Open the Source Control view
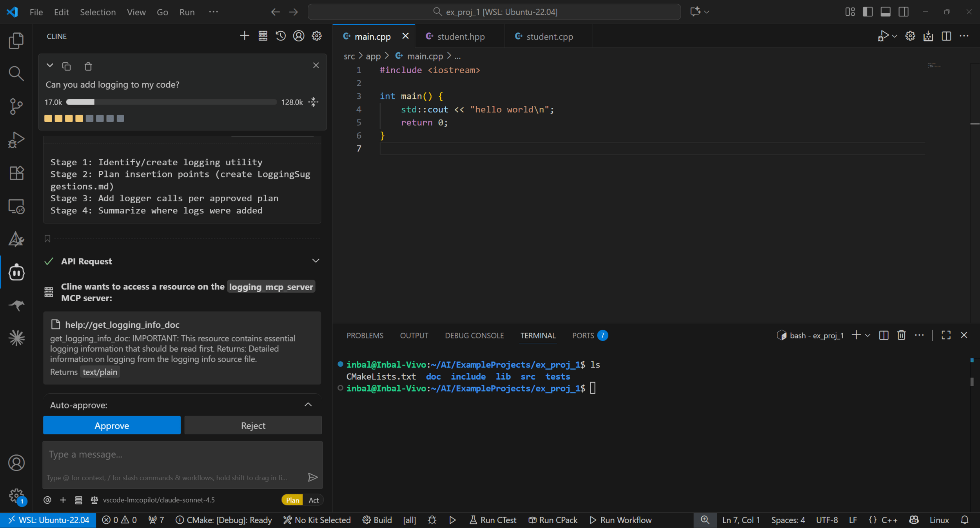Image resolution: width=980 pixels, height=528 pixels. tap(16, 106)
